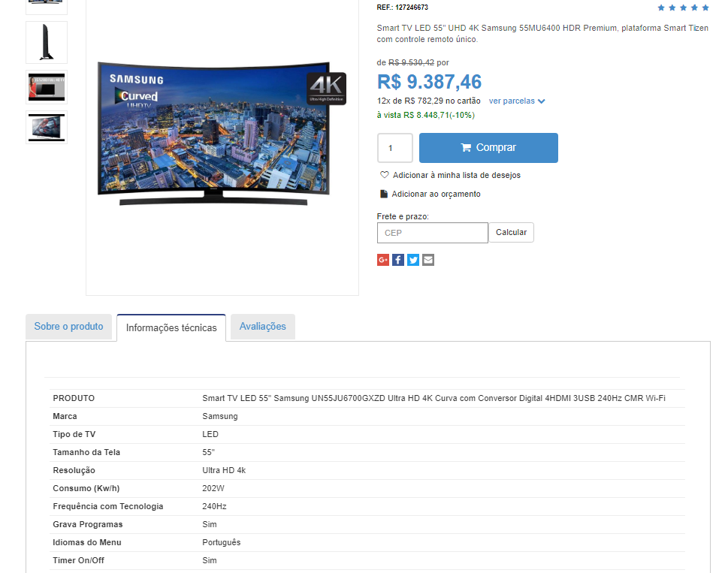Click the 'Frete e prazo:' label

(403, 217)
